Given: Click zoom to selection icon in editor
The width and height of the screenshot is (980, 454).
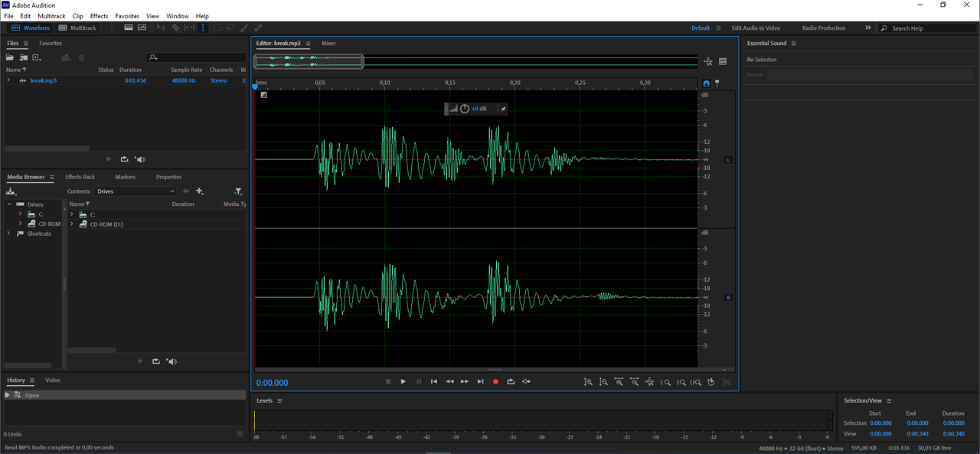Looking at the screenshot, I should point(695,381).
